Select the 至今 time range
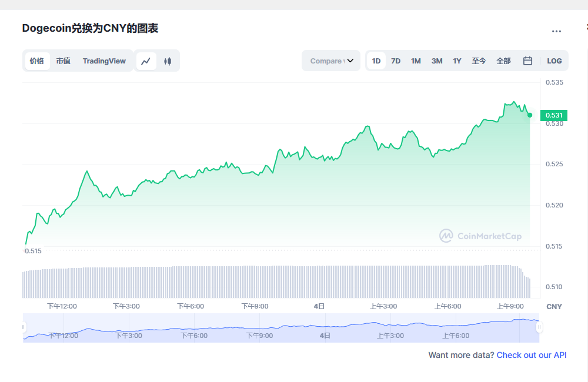The height and width of the screenshot is (382, 588). click(479, 61)
